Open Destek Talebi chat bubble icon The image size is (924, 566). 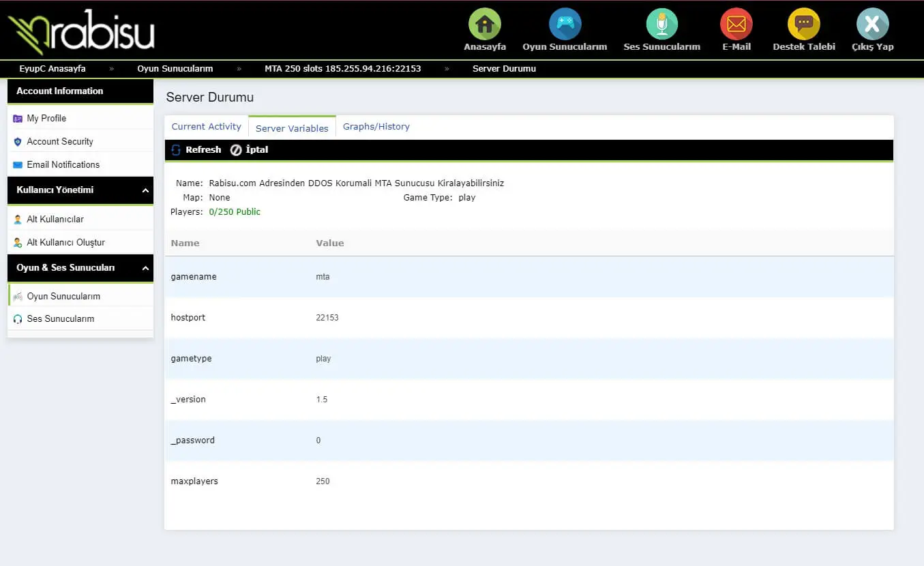click(804, 24)
